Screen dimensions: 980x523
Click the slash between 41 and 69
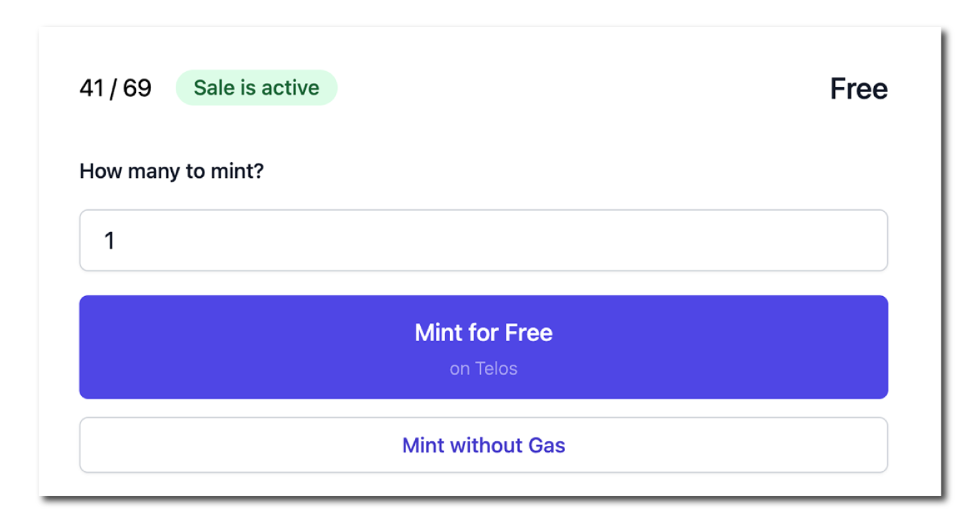[114, 88]
